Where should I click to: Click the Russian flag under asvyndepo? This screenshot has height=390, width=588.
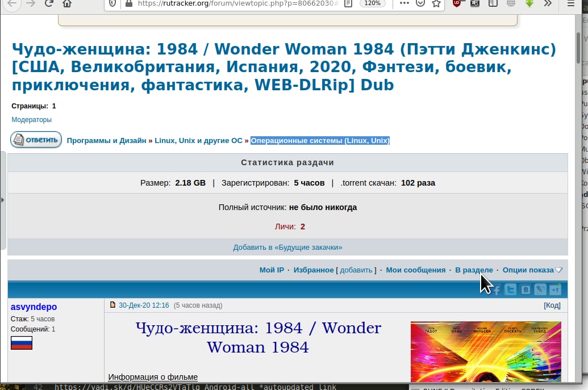(x=22, y=343)
